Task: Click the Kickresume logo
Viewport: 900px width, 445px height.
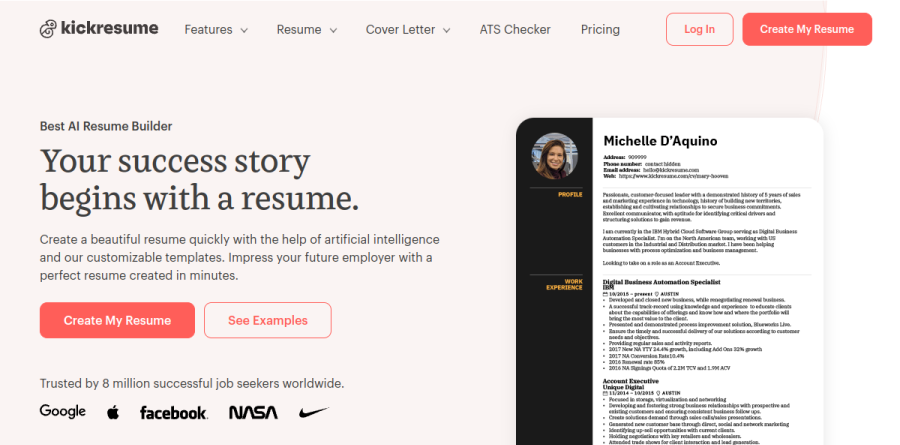Action: 99,29
